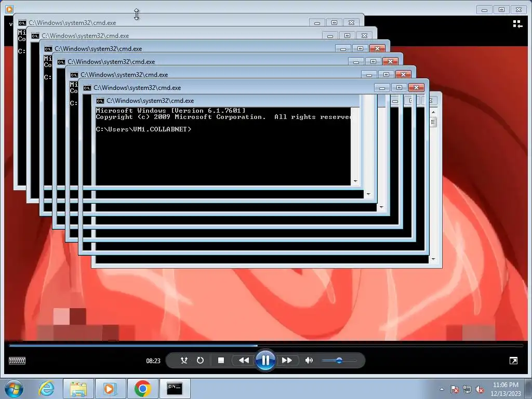Maximize the Windows Media Player window
Viewport: 532px width, 399px height.
coord(501,10)
